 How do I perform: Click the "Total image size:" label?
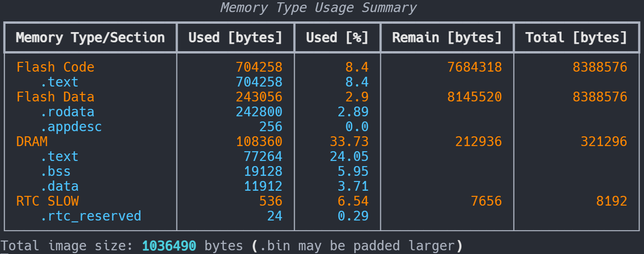[x=67, y=246]
